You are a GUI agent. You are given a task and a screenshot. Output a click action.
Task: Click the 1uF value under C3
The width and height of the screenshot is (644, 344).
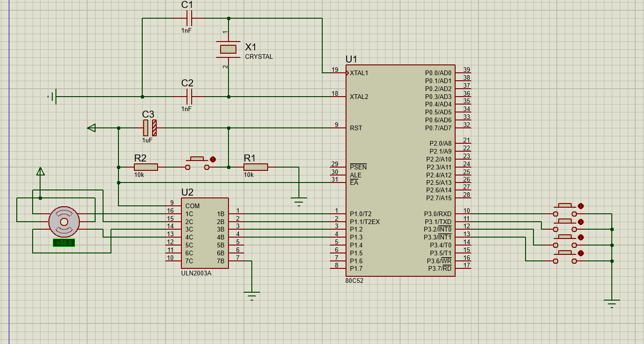click(147, 140)
